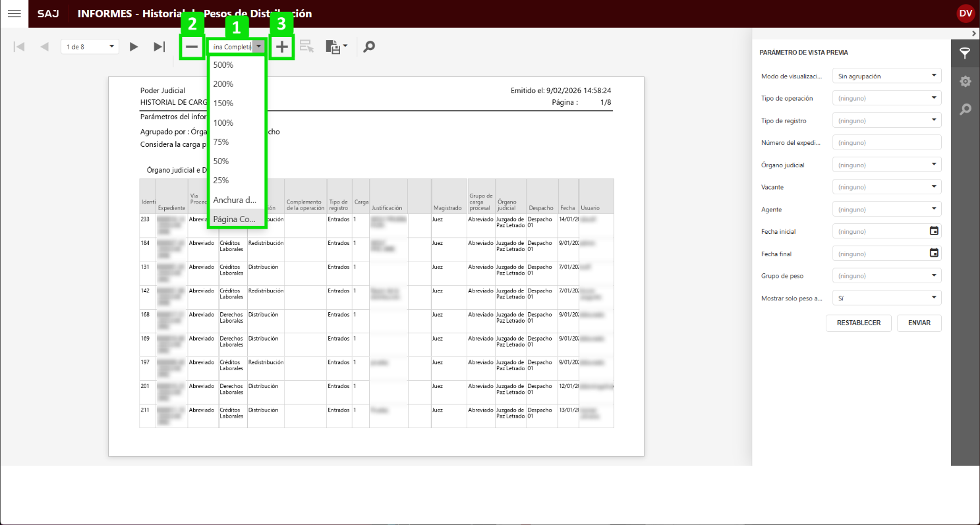This screenshot has width=980, height=525.
Task: Open the DV user avatar menu
Action: click(x=966, y=14)
